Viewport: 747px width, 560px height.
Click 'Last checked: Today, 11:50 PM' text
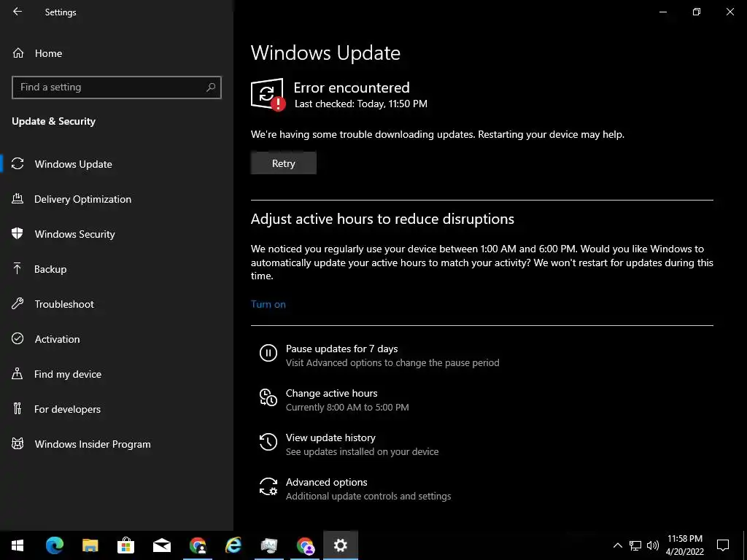[360, 104]
